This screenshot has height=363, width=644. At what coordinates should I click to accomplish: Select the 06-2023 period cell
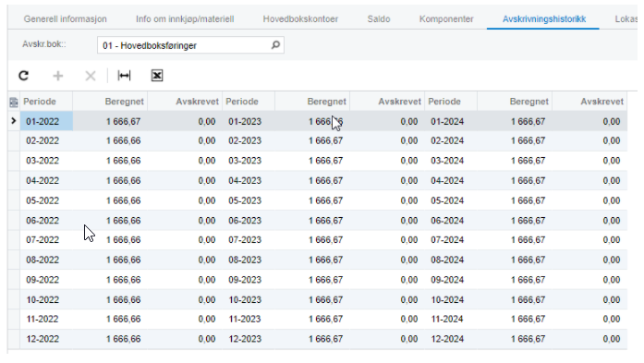pyautogui.click(x=245, y=221)
